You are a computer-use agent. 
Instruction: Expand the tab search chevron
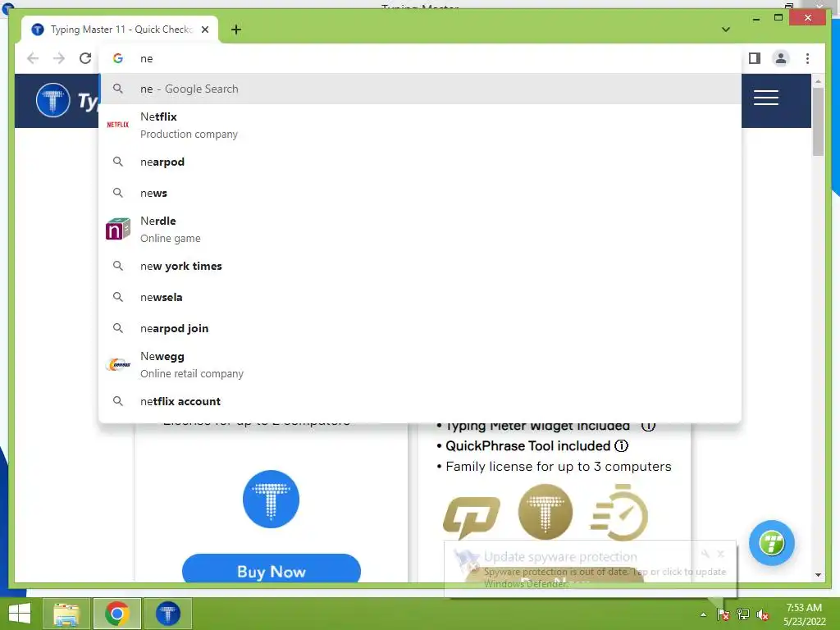[725, 30]
